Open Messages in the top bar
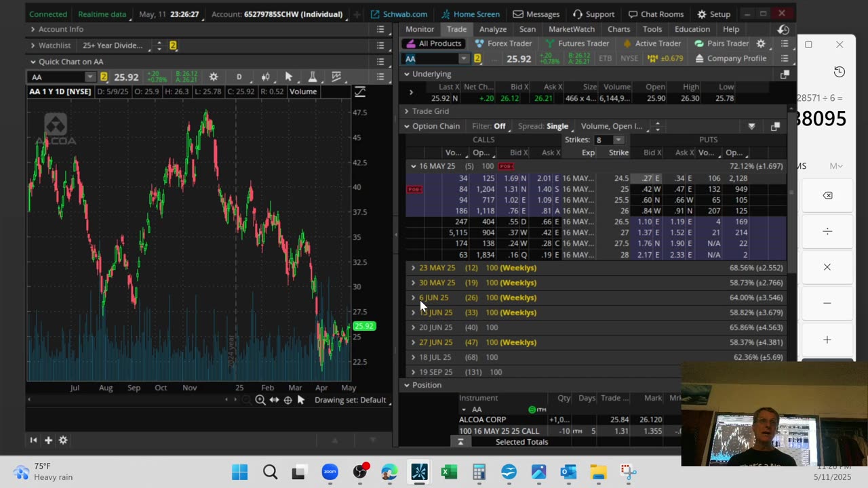The height and width of the screenshot is (488, 868). (x=536, y=14)
